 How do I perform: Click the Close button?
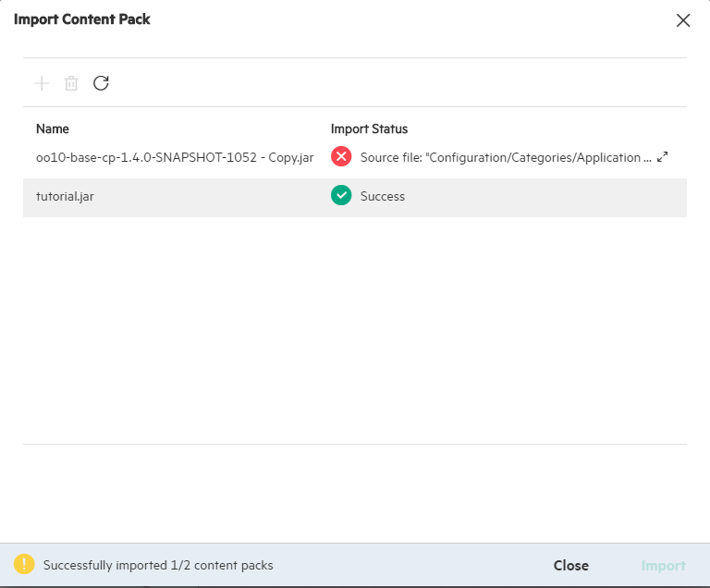point(571,566)
